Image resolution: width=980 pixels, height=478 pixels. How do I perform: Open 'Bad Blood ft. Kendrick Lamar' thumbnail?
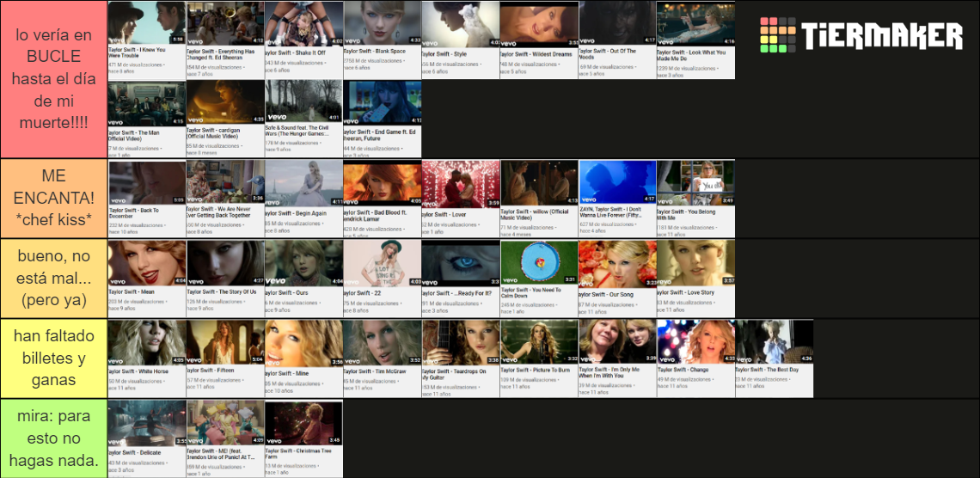click(x=383, y=199)
